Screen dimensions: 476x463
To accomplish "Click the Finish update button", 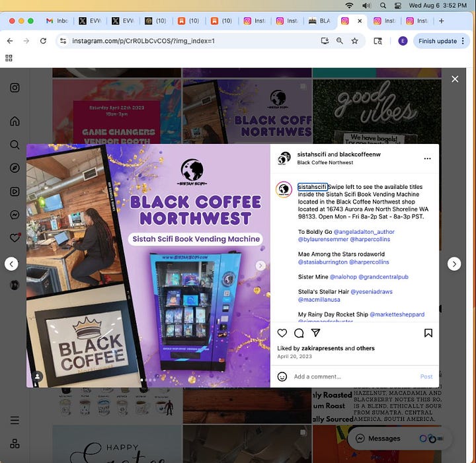I will (438, 41).
